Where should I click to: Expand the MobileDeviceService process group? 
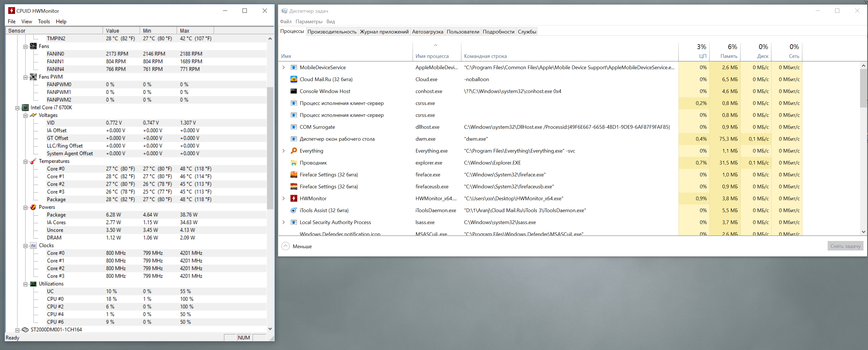[x=284, y=68]
